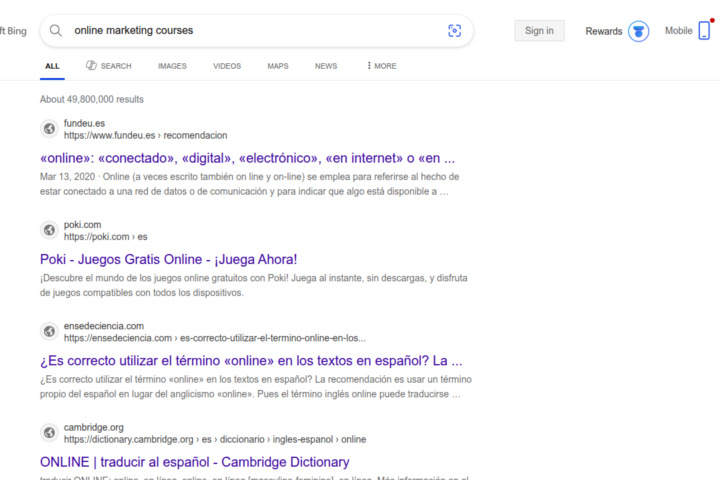720x480 pixels.
Task: Click the magnifying glass search icon
Action: (56, 31)
